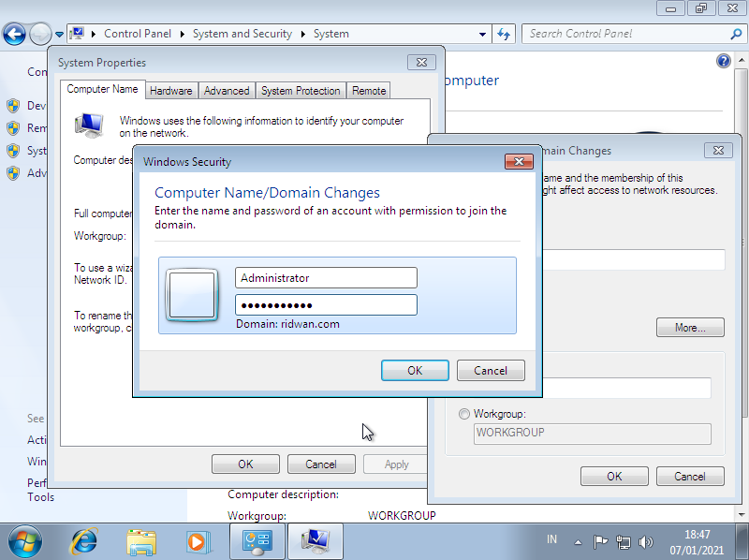Open the address bar dropdown arrow
Viewport: 749px width, 560px height.
coord(481,34)
